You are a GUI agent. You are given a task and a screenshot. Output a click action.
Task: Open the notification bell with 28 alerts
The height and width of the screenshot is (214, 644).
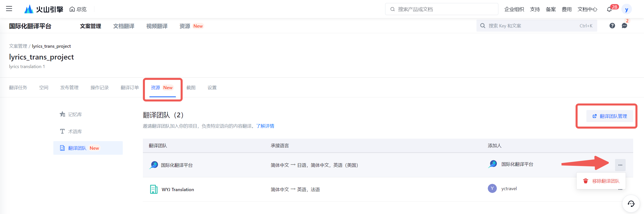point(609,10)
